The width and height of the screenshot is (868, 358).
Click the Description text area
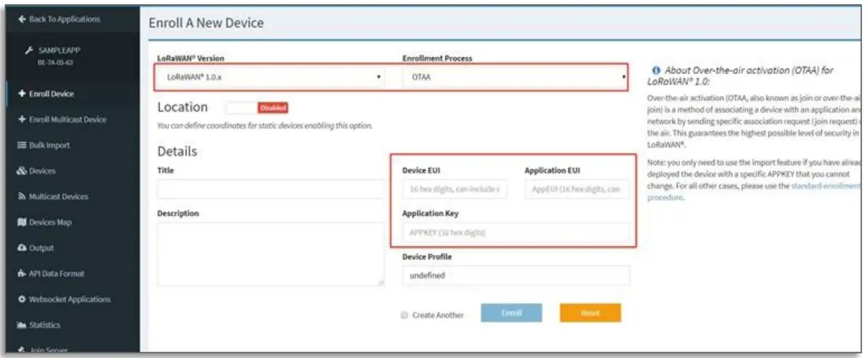point(271,254)
